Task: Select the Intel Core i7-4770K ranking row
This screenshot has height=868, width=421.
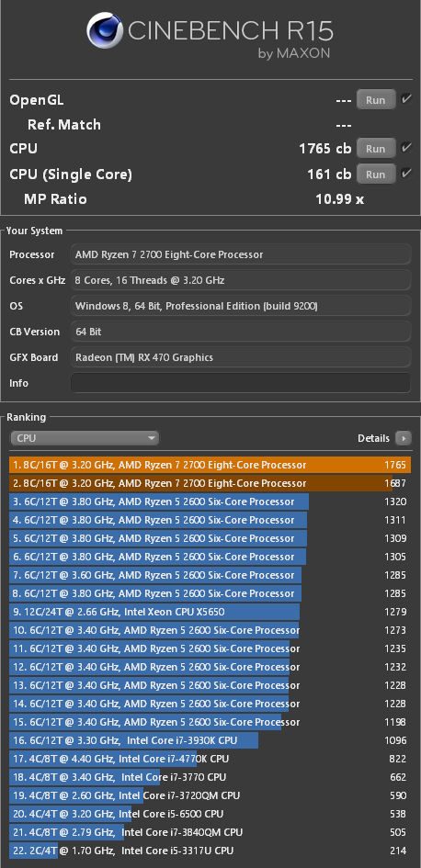Action: (210, 759)
